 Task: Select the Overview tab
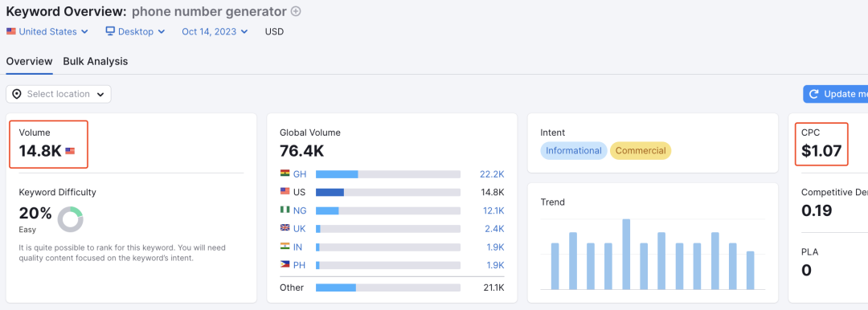30,62
